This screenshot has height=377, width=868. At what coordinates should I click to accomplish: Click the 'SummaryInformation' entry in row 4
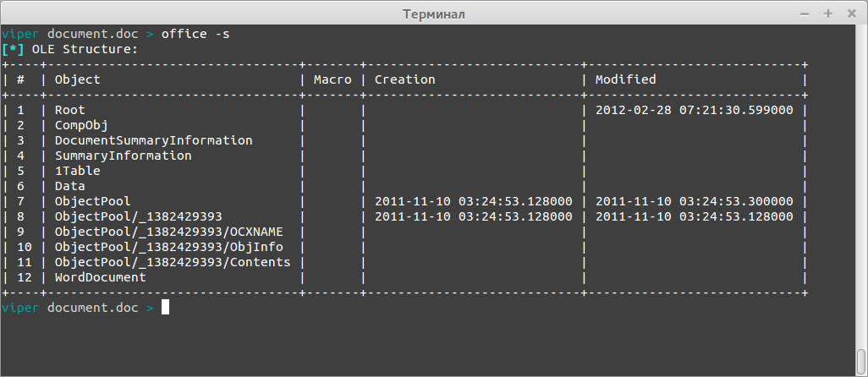124,156
